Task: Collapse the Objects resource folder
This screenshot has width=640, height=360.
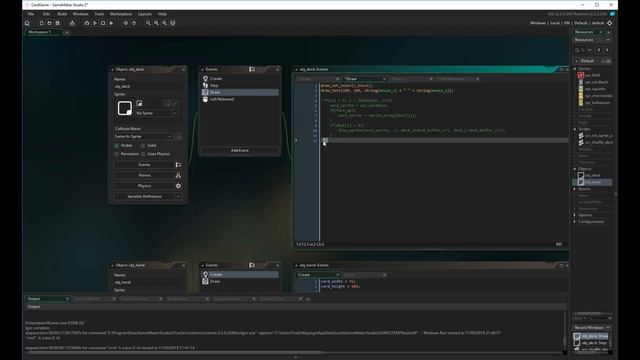Action: 575,169
